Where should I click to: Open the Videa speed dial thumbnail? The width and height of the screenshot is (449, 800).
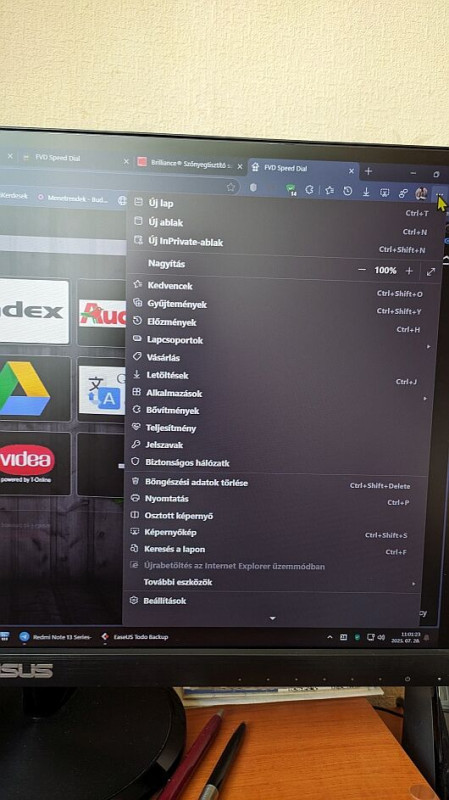[x=35, y=463]
